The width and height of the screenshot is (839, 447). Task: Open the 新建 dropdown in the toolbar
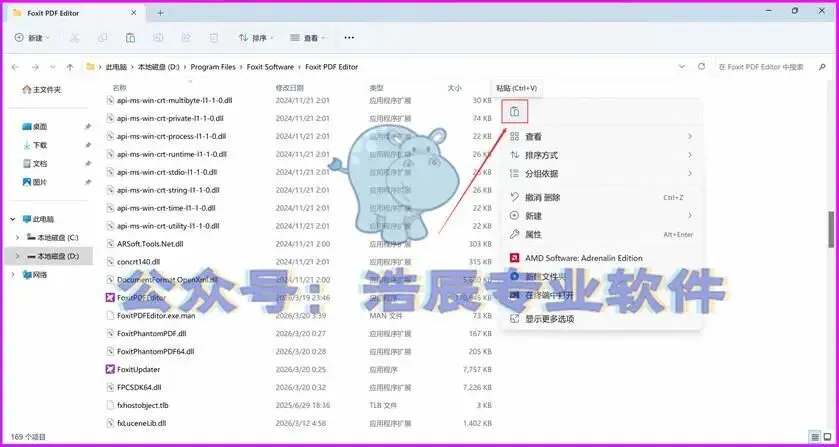point(32,38)
